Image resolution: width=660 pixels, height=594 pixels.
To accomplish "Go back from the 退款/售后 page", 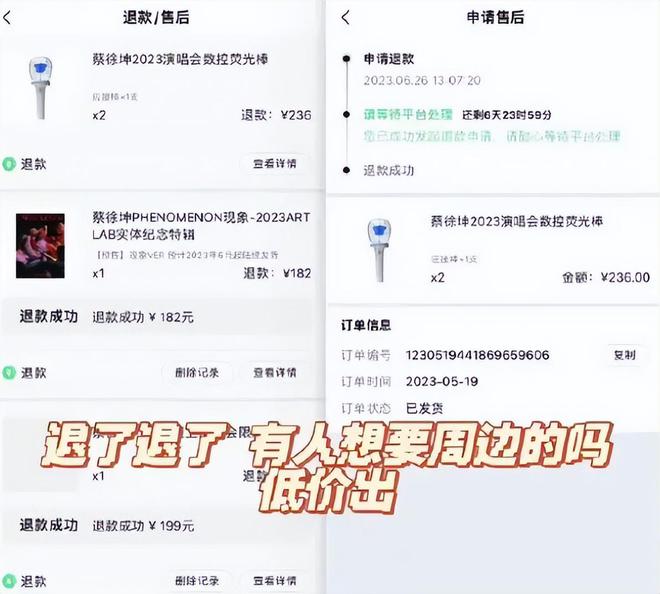I will [x=7, y=18].
